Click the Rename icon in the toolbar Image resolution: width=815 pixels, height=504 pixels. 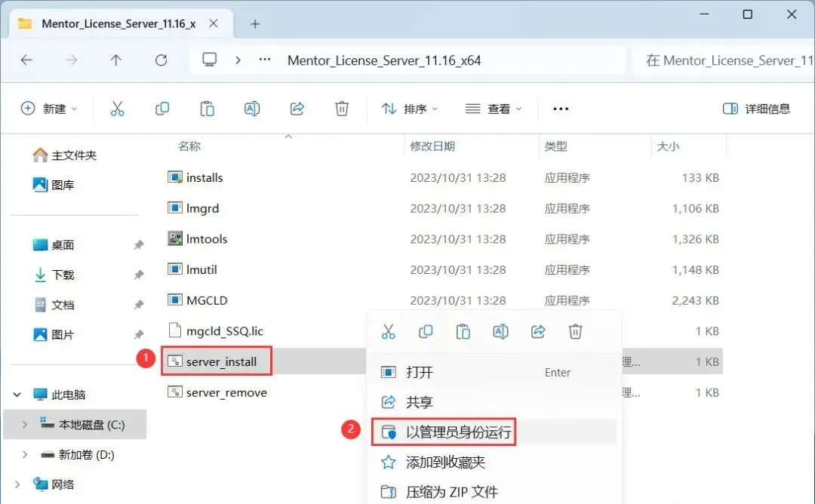pyautogui.click(x=252, y=109)
